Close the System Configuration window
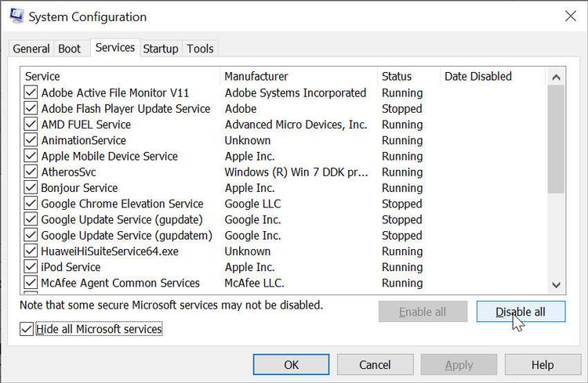Image resolution: width=588 pixels, height=383 pixels. point(569,16)
